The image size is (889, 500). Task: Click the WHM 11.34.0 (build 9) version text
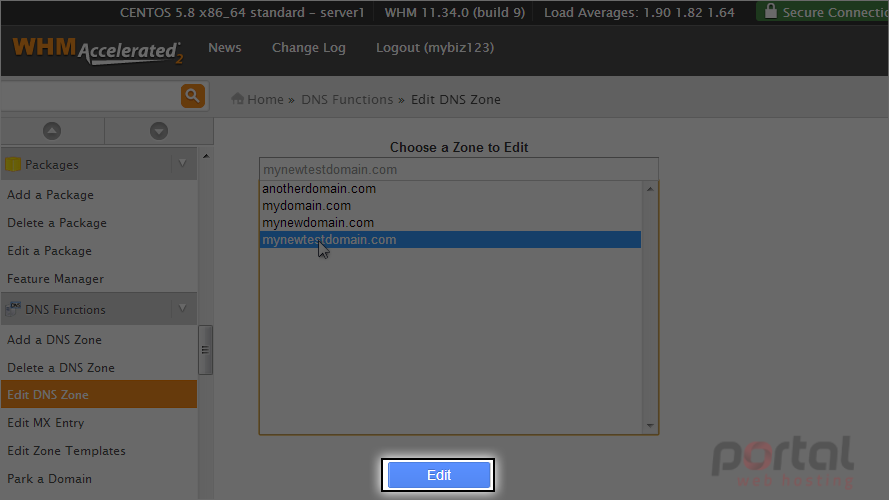[x=455, y=12]
